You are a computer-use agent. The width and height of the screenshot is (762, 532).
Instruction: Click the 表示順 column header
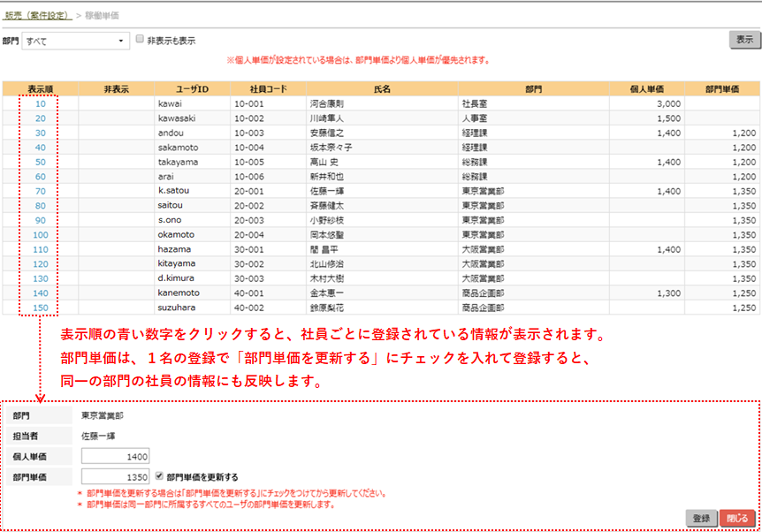41,88
